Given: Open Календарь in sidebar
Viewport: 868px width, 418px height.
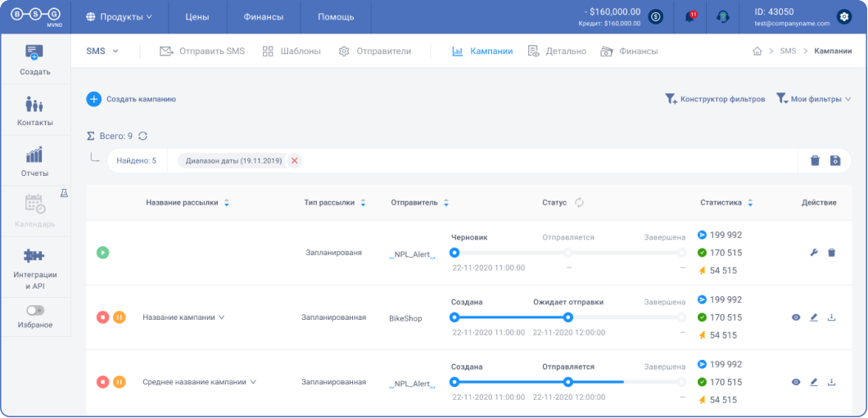Looking at the screenshot, I should point(35,211).
